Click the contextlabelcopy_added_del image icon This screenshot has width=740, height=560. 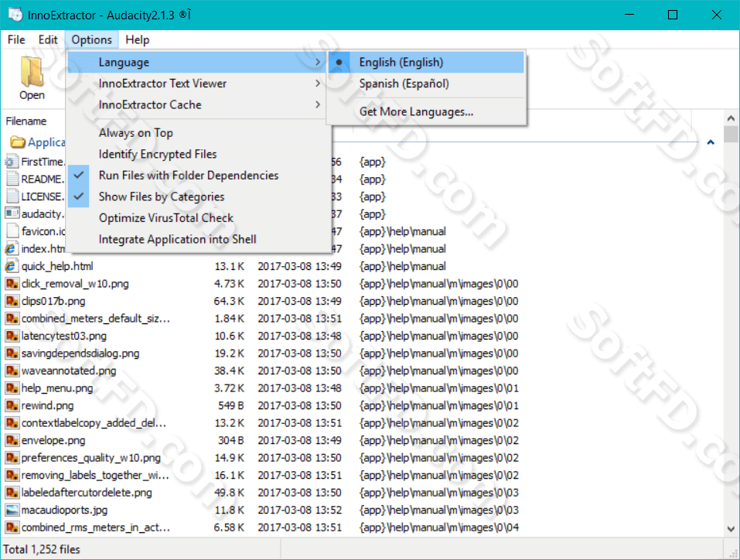(x=12, y=423)
